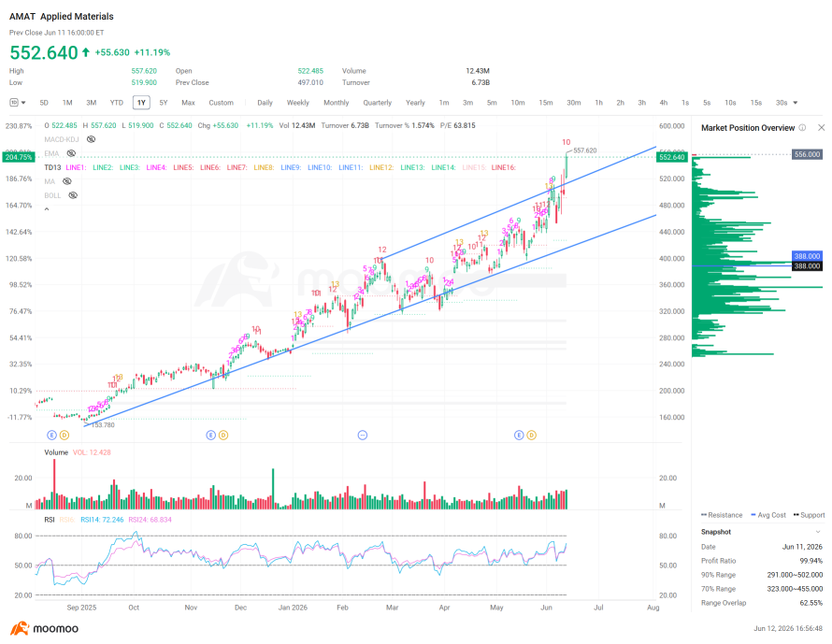Open the 1D interval dropdown

[18, 103]
